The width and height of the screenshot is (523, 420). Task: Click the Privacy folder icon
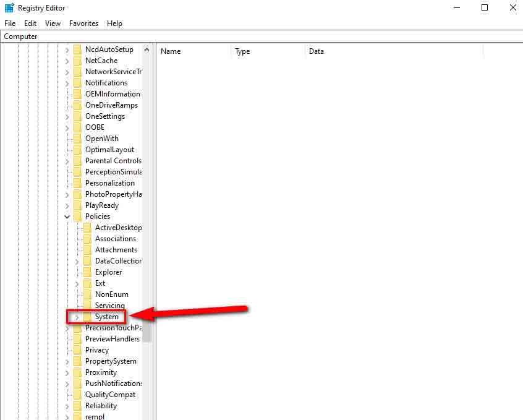[x=77, y=350]
